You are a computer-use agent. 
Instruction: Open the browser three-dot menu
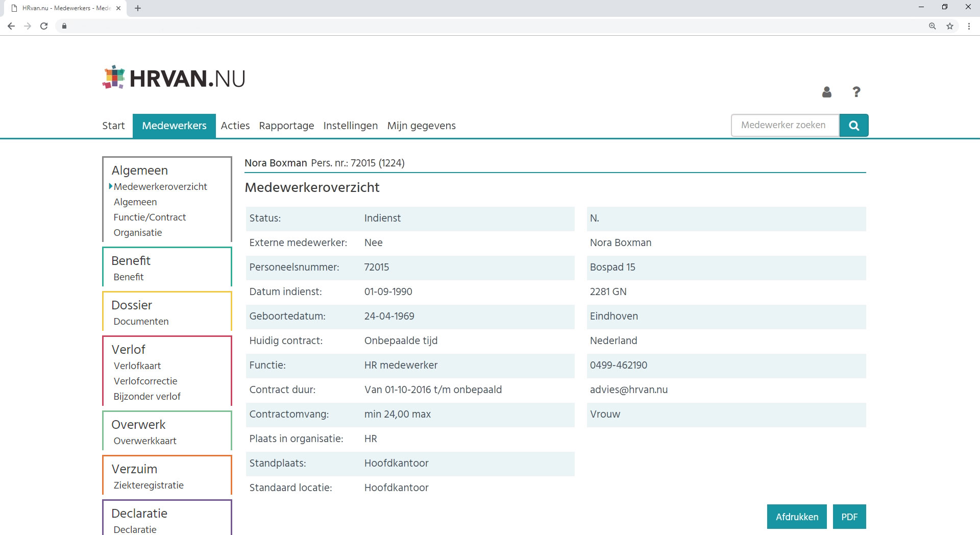pyautogui.click(x=969, y=26)
